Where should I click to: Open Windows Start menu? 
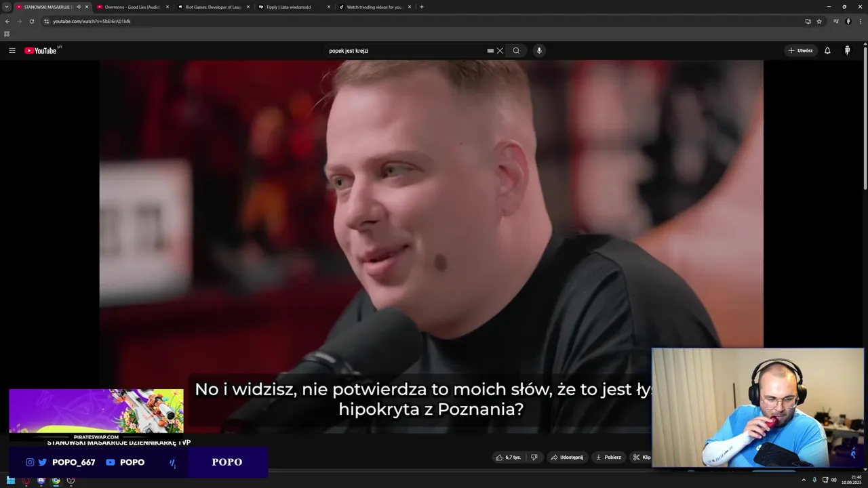[11, 481]
